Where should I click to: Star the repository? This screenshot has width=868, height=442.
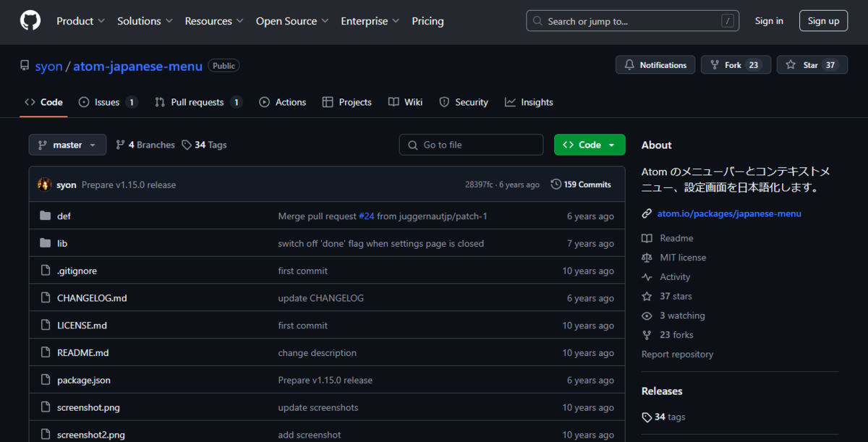pyautogui.click(x=812, y=65)
